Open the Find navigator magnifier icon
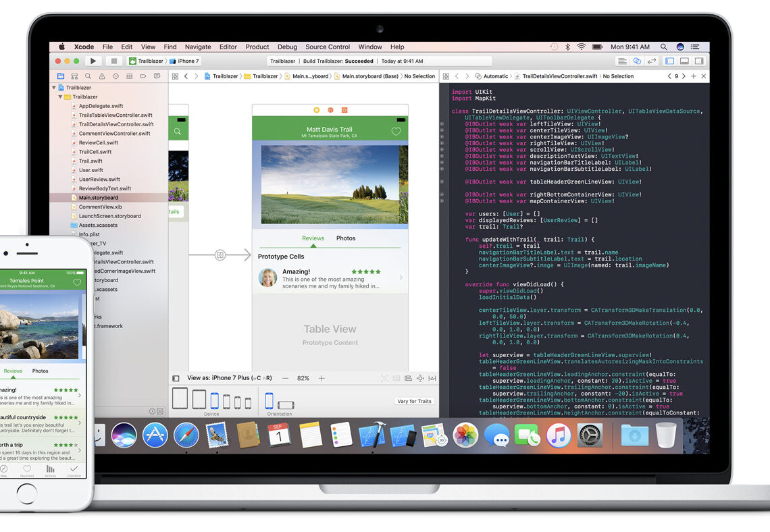 pyautogui.click(x=88, y=76)
